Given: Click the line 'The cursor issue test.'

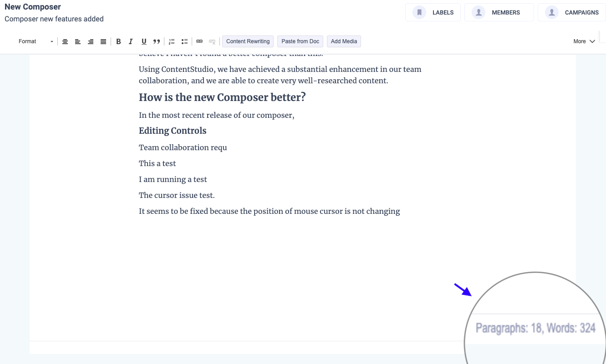Looking at the screenshot, I should tap(177, 195).
